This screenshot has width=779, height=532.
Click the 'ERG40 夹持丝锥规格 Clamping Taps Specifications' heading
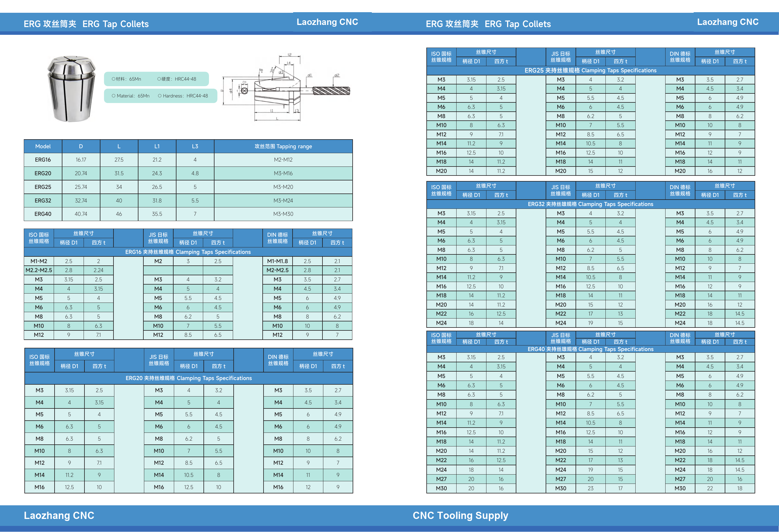coord(591,349)
